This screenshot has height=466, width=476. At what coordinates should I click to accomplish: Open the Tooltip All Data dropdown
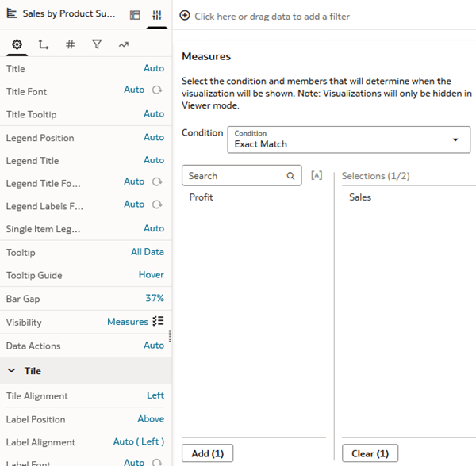click(x=148, y=252)
